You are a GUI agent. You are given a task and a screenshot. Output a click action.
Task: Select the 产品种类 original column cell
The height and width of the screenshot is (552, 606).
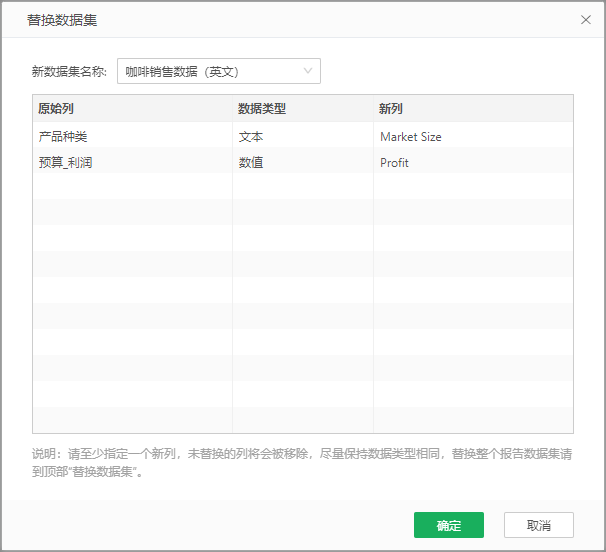pyautogui.click(x=133, y=136)
